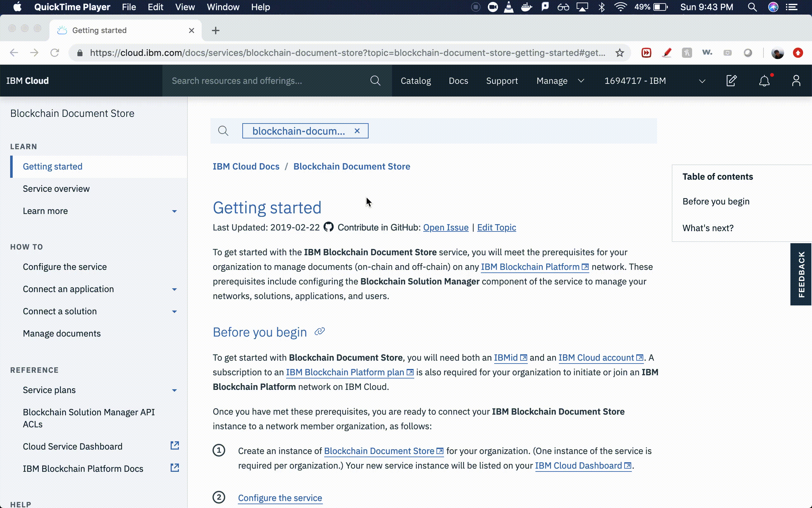Screen dimensions: 812x508
Task: Open the Manage dropdown menu
Action: click(x=560, y=81)
